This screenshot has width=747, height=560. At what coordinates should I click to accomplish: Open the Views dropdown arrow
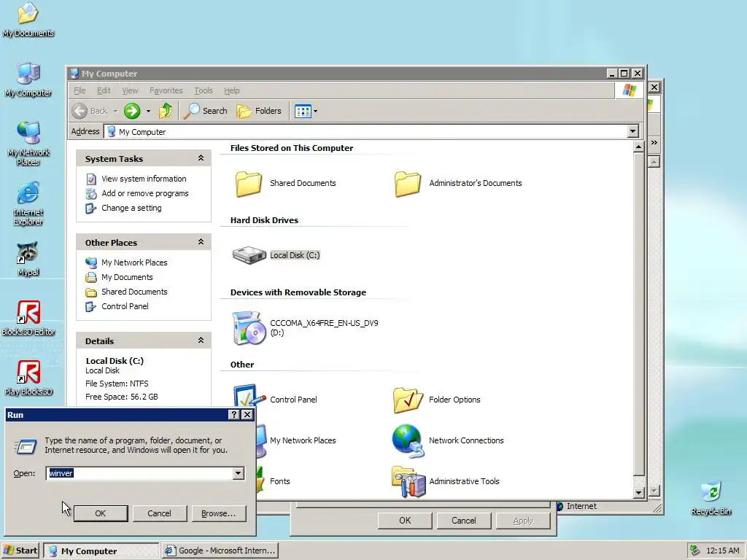[x=315, y=111]
